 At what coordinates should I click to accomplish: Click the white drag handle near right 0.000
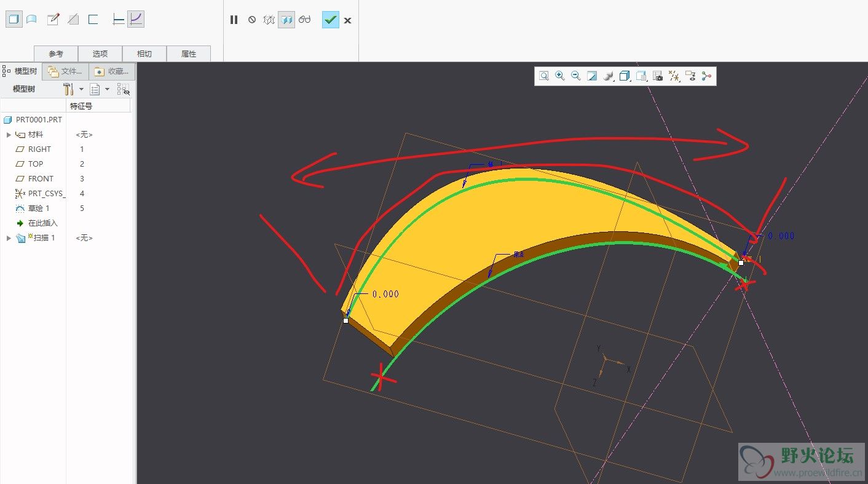click(741, 263)
